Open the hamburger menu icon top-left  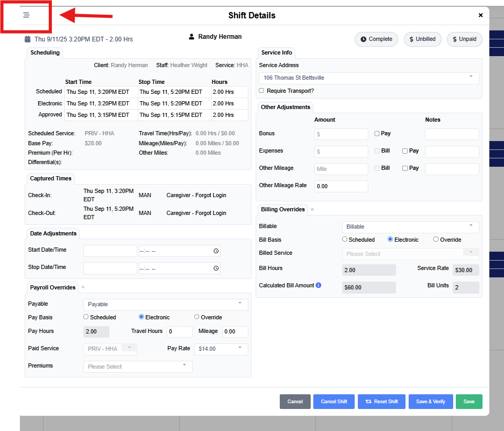tap(26, 15)
